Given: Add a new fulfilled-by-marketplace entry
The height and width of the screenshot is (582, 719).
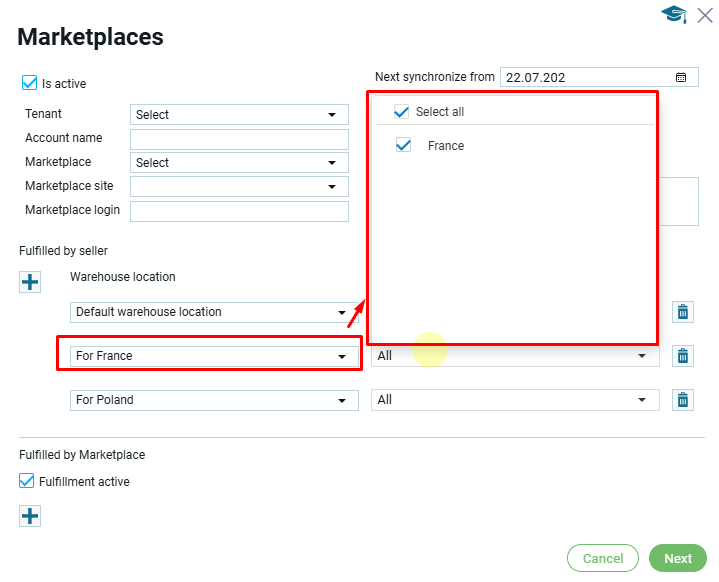Looking at the screenshot, I should pos(30,516).
